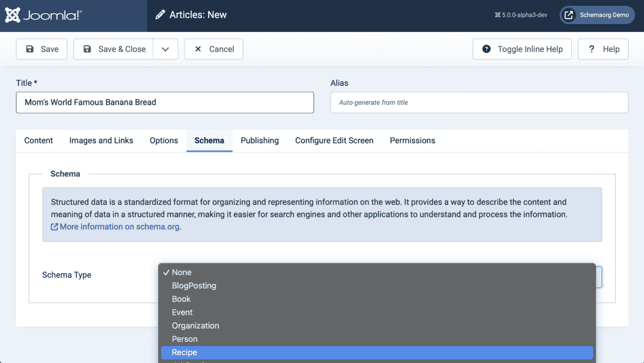This screenshot has width=644, height=363.
Task: Click the pencil icon beside Articles: New
Action: click(159, 14)
